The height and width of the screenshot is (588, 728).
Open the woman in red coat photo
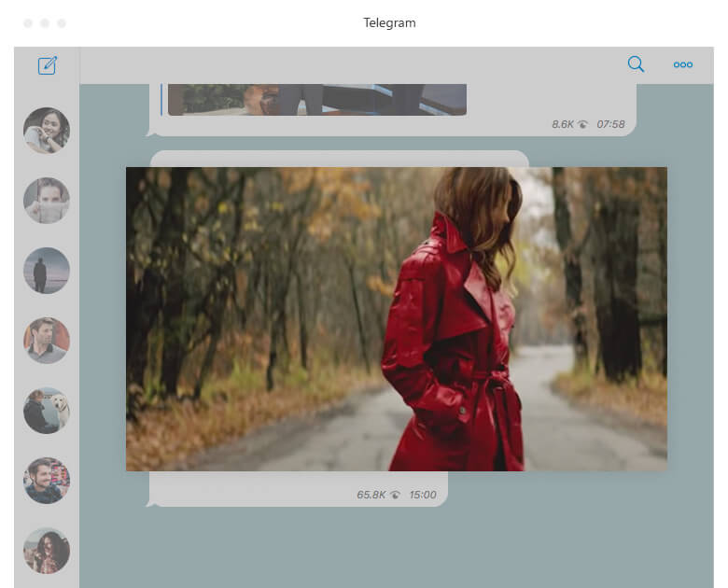[397, 319]
